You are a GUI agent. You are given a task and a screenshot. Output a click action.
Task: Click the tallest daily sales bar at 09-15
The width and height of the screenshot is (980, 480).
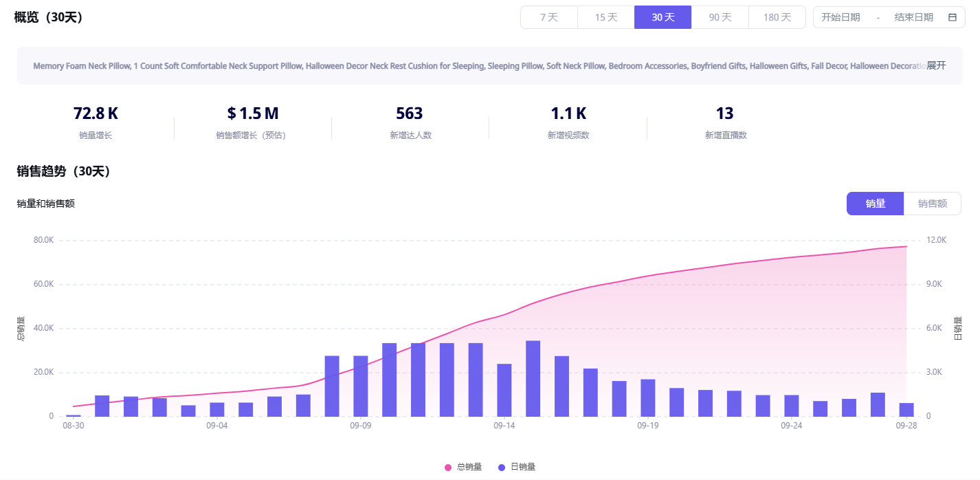[x=533, y=378]
